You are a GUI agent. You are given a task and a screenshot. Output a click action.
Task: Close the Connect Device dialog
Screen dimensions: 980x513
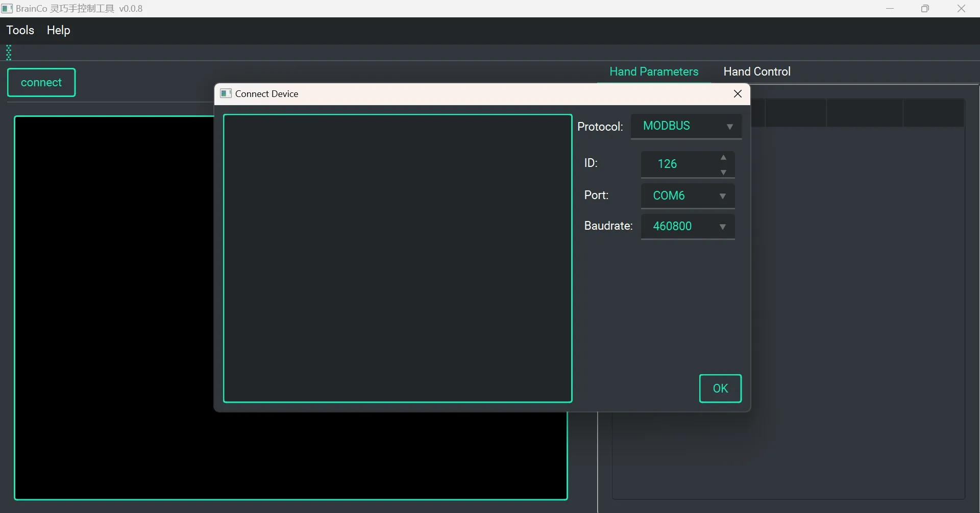point(737,94)
